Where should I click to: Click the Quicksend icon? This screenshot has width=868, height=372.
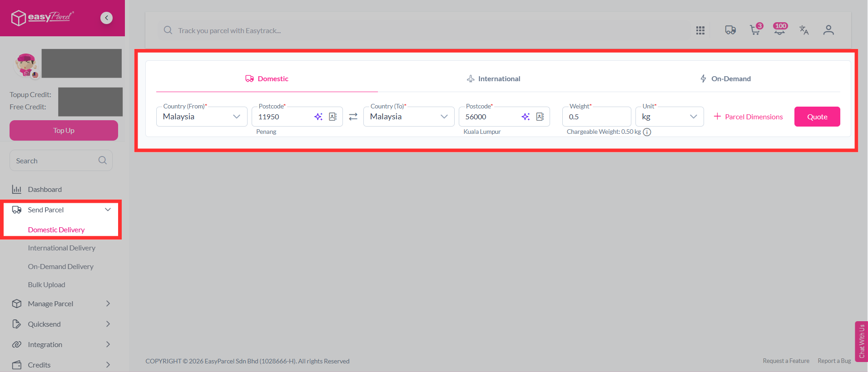[17, 324]
